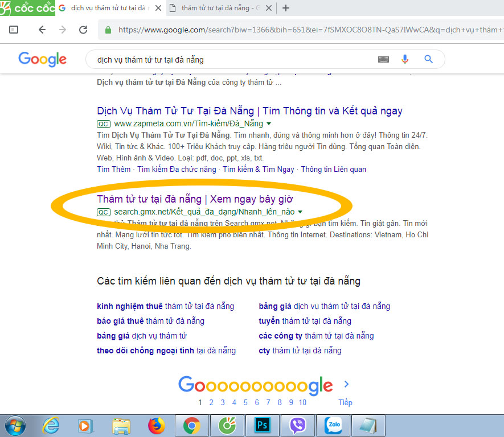
Task: Open the on-screen keyboard icon in search box
Action: pos(383,59)
